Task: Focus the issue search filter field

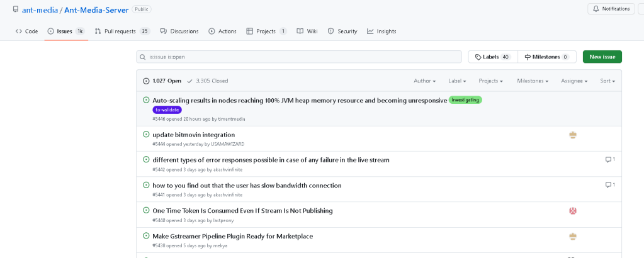Action: pyautogui.click(x=299, y=57)
